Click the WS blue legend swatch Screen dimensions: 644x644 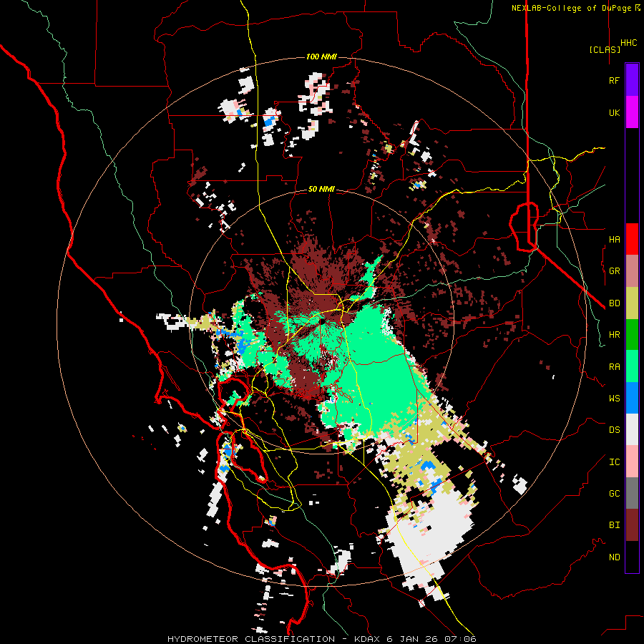click(x=632, y=398)
